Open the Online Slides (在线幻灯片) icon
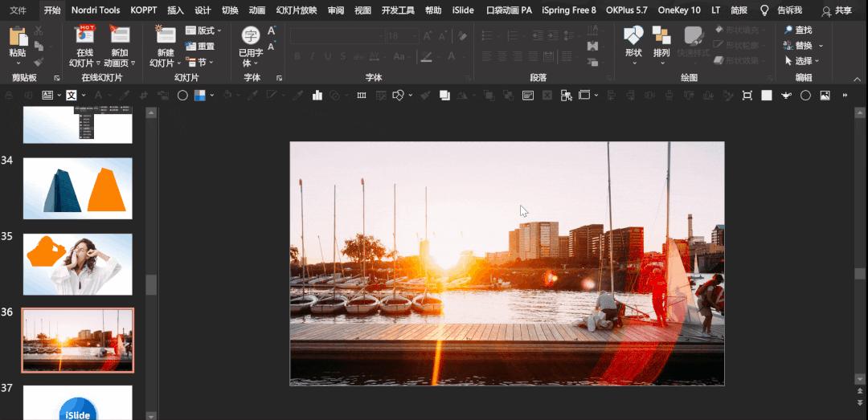Image resolution: width=868 pixels, height=420 pixels. point(84,35)
